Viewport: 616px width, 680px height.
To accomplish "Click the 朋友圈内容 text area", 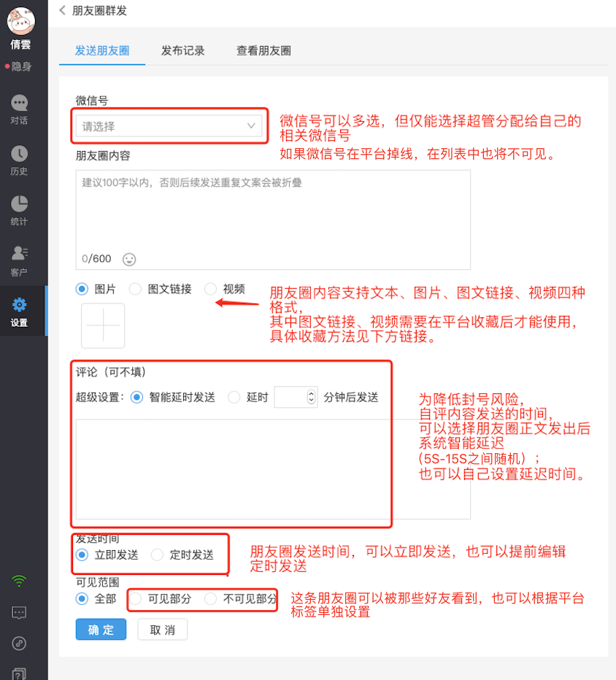I will (x=273, y=220).
